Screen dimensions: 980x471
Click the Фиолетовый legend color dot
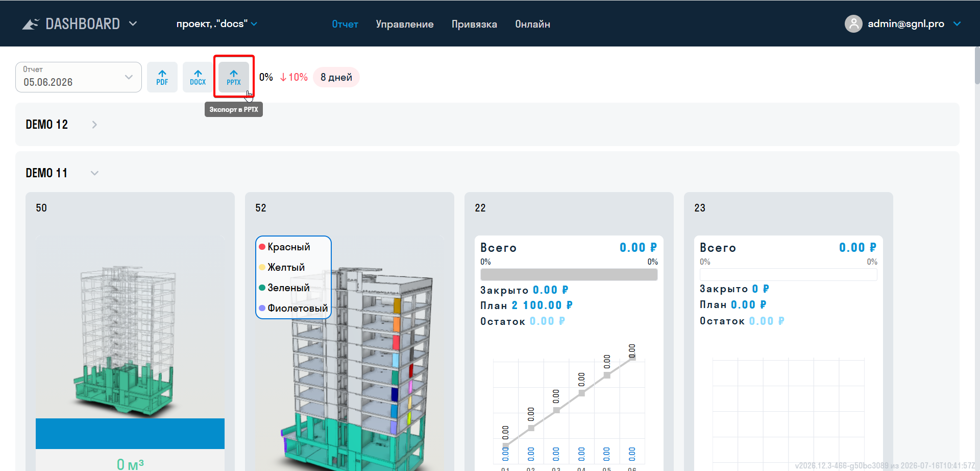point(262,308)
